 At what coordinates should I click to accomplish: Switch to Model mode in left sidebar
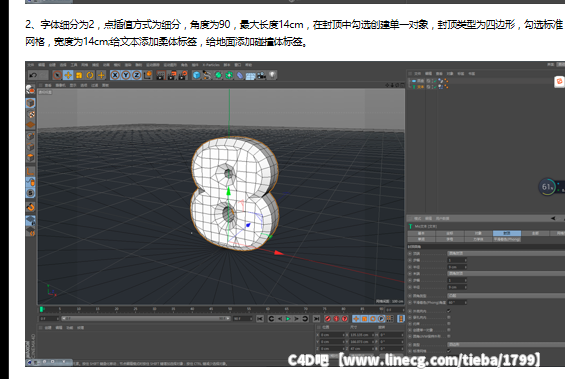pyautogui.click(x=30, y=103)
